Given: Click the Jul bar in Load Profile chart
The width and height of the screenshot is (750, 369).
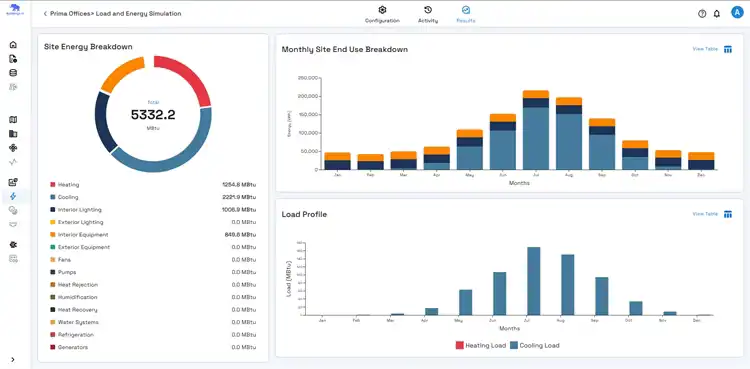Looking at the screenshot, I should point(533,281).
